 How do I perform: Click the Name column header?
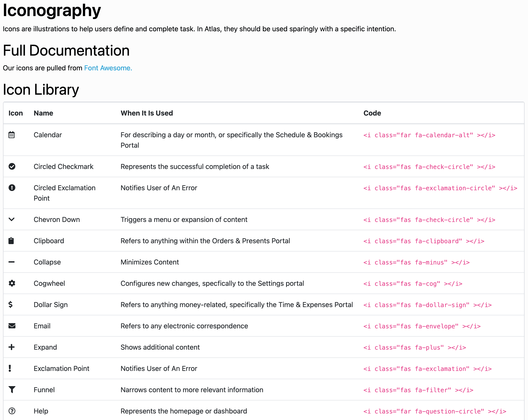pyautogui.click(x=43, y=113)
